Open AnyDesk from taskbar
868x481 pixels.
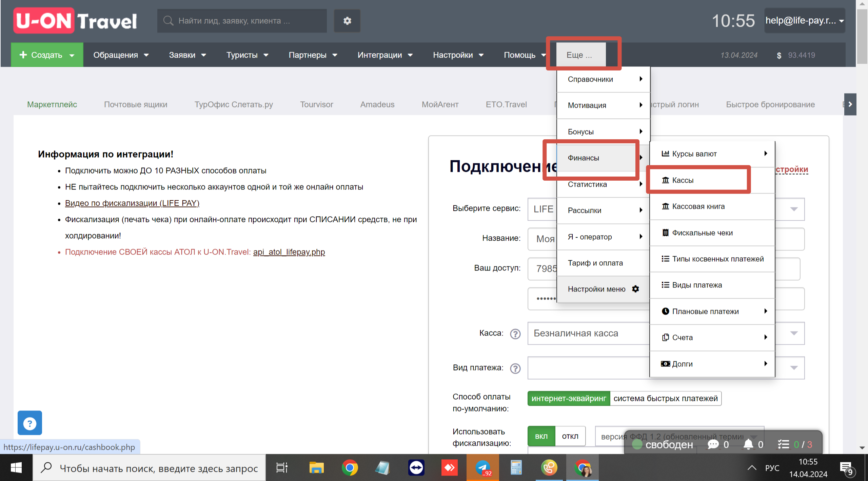(x=449, y=468)
